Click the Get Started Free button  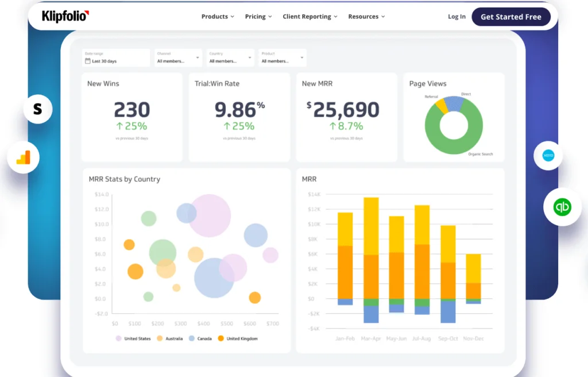(x=510, y=17)
